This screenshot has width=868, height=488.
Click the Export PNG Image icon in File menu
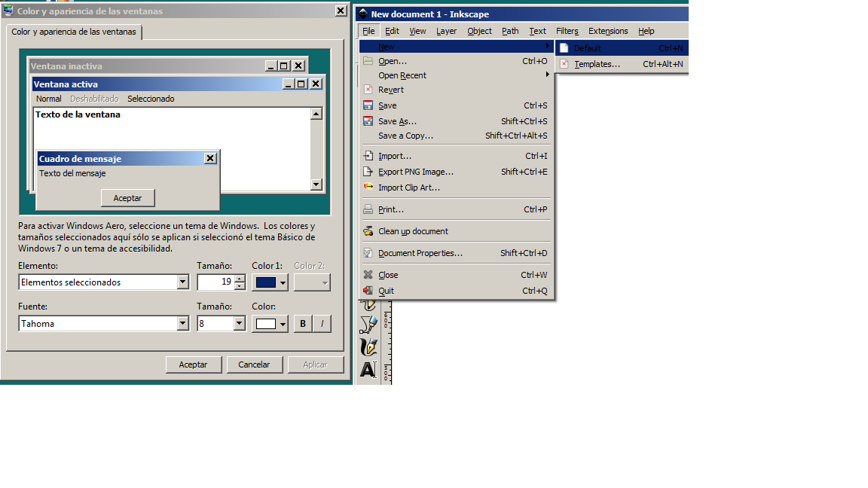[x=367, y=172]
